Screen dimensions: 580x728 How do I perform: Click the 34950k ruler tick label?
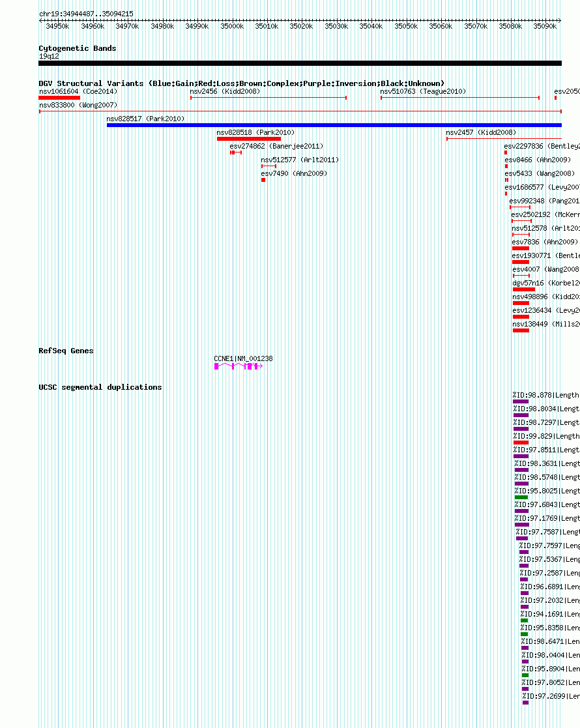[x=57, y=27]
